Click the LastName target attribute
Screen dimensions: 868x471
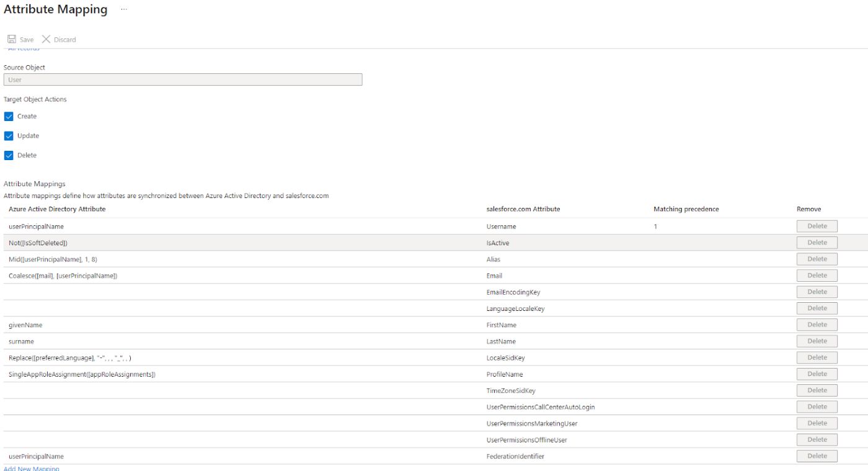[x=501, y=341]
